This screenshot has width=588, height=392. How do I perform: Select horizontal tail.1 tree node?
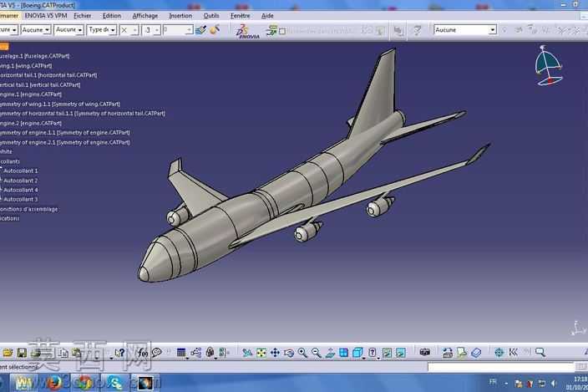point(48,75)
